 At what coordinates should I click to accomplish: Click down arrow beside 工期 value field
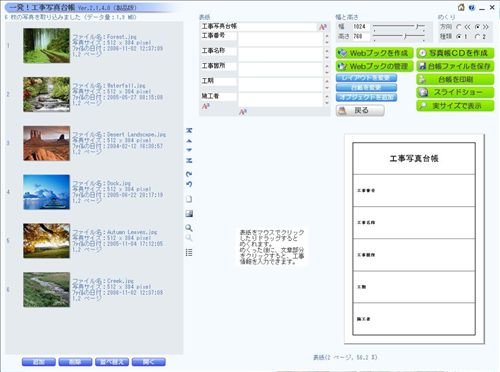(327, 88)
